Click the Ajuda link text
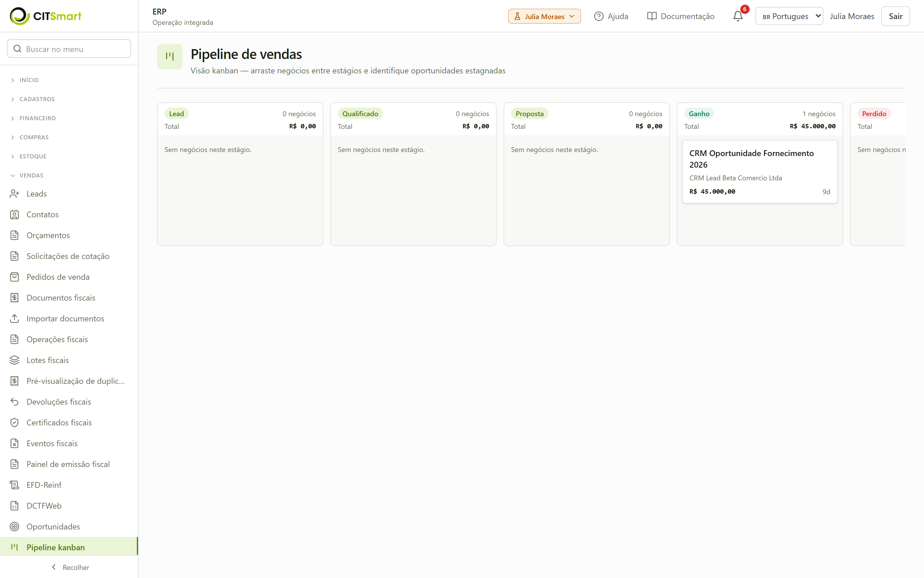This screenshot has height=578, width=924. [x=618, y=16]
